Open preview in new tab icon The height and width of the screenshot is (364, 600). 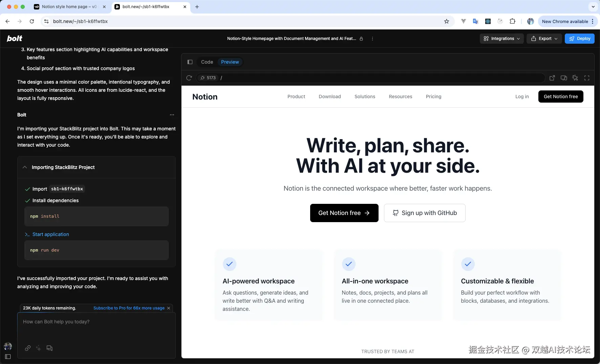pyautogui.click(x=552, y=78)
